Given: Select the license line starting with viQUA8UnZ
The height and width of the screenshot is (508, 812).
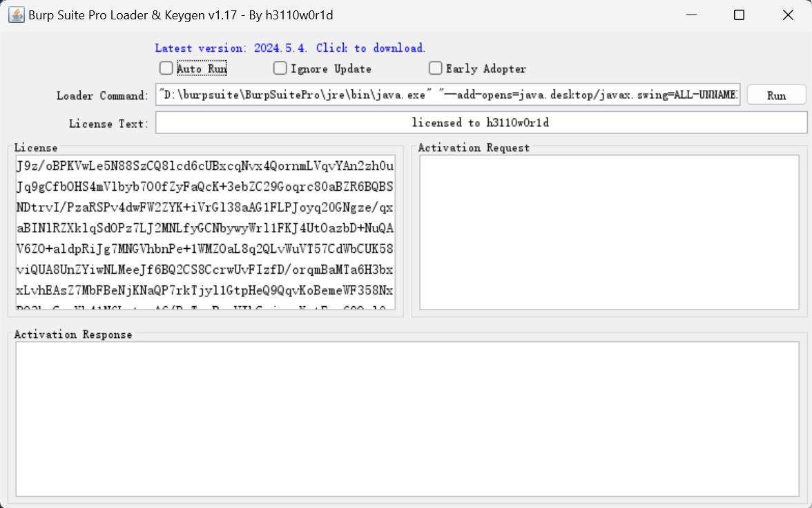Looking at the screenshot, I should point(205,270).
